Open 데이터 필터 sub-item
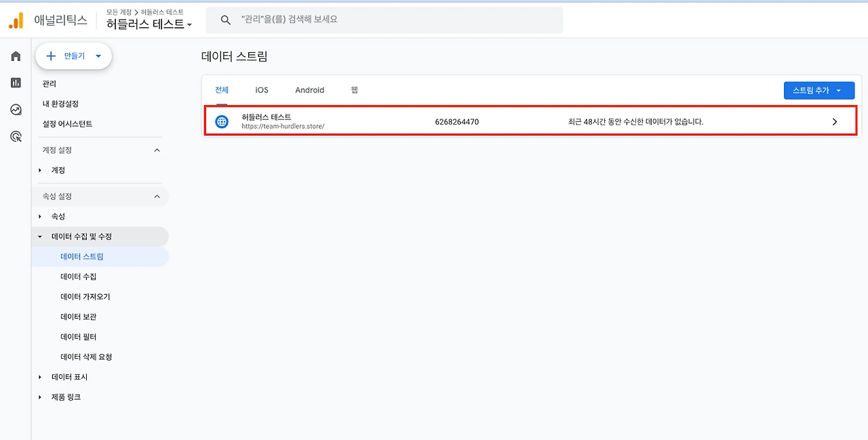The width and height of the screenshot is (868, 440). point(79,337)
